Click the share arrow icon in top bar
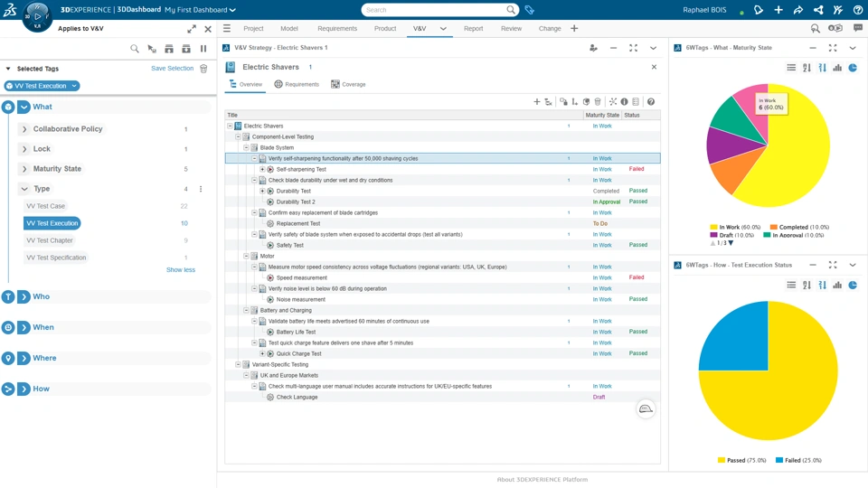Image resolution: width=868 pixels, height=488 pixels. point(798,9)
